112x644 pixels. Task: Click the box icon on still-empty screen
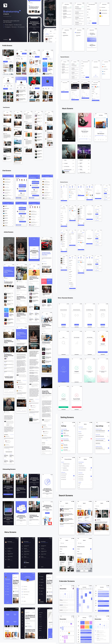point(89,343)
